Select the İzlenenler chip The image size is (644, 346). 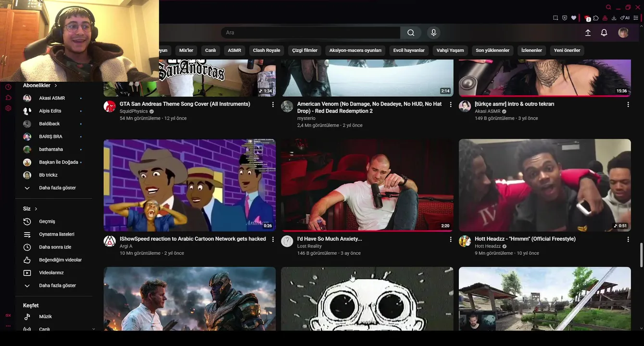tap(531, 50)
